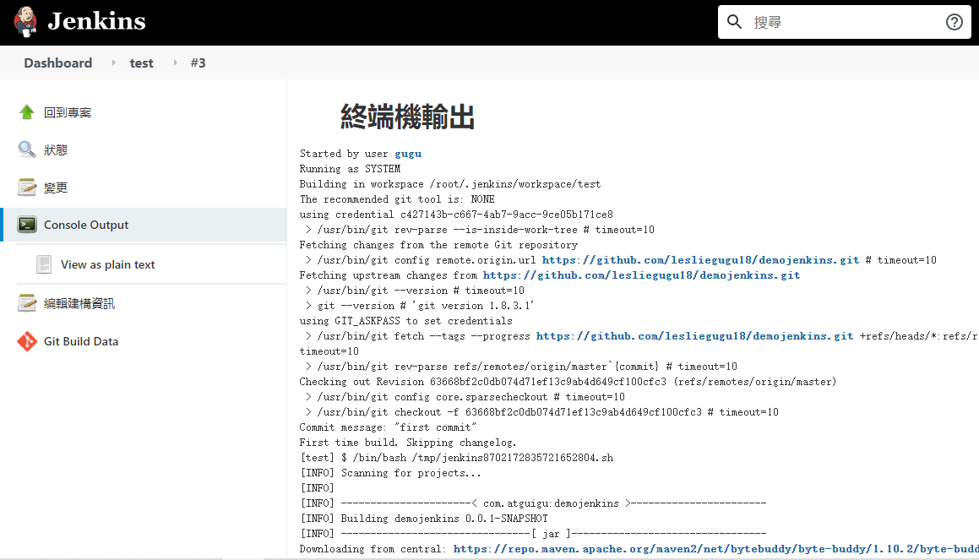Click the 'using credential c427143b' line

point(456,215)
